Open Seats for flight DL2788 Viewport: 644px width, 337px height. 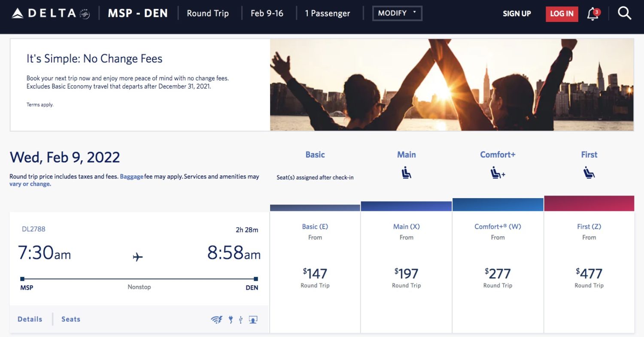(x=70, y=319)
